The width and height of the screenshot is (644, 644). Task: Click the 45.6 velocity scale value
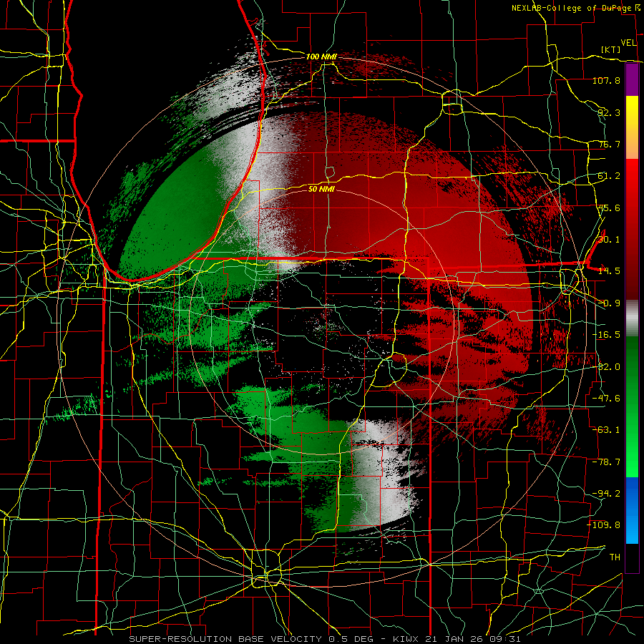click(609, 208)
